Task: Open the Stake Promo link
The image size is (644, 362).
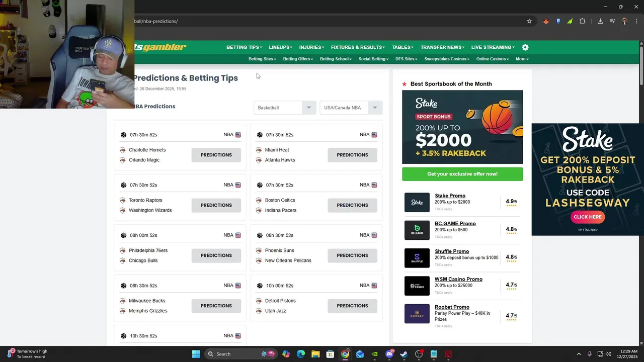Action: [450, 196]
